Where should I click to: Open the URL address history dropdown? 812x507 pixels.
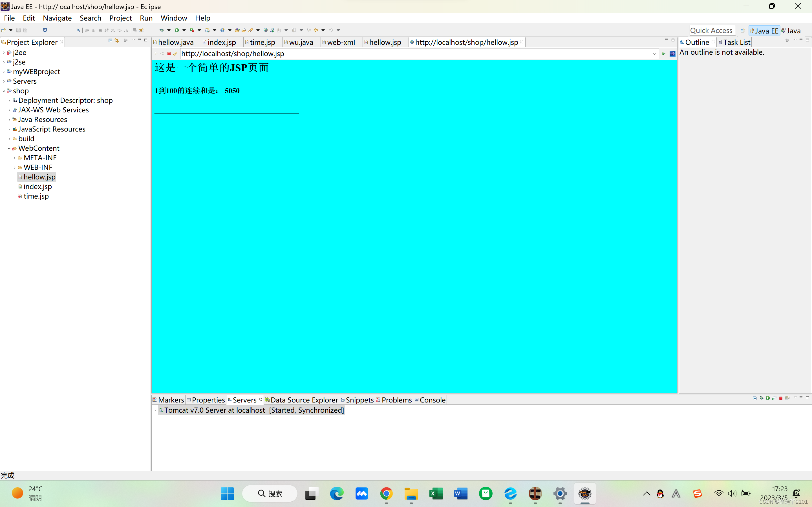click(654, 54)
